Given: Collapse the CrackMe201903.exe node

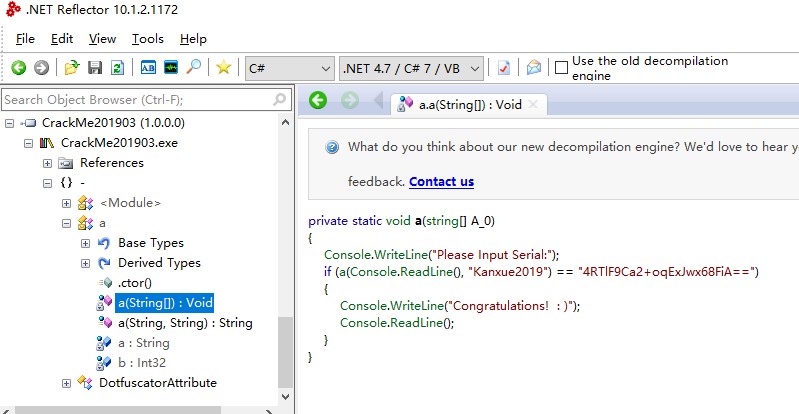Looking at the screenshot, I should 29,143.
